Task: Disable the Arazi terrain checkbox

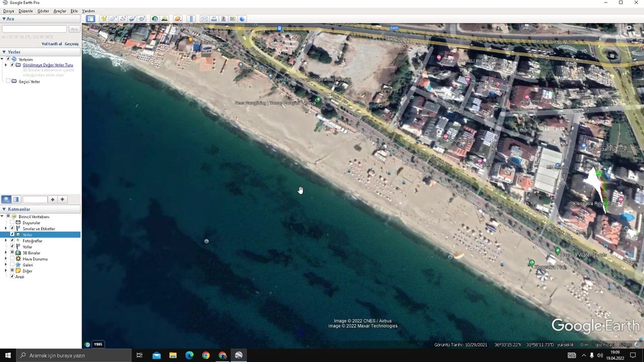Action: [12, 277]
